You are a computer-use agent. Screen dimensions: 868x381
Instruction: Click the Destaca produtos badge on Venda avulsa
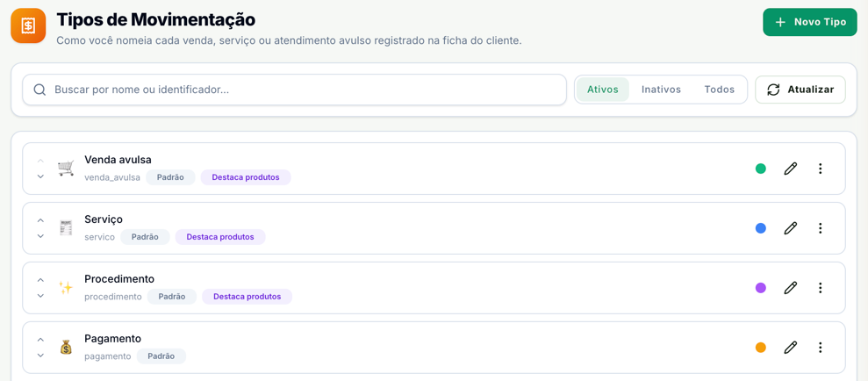pyautogui.click(x=246, y=177)
